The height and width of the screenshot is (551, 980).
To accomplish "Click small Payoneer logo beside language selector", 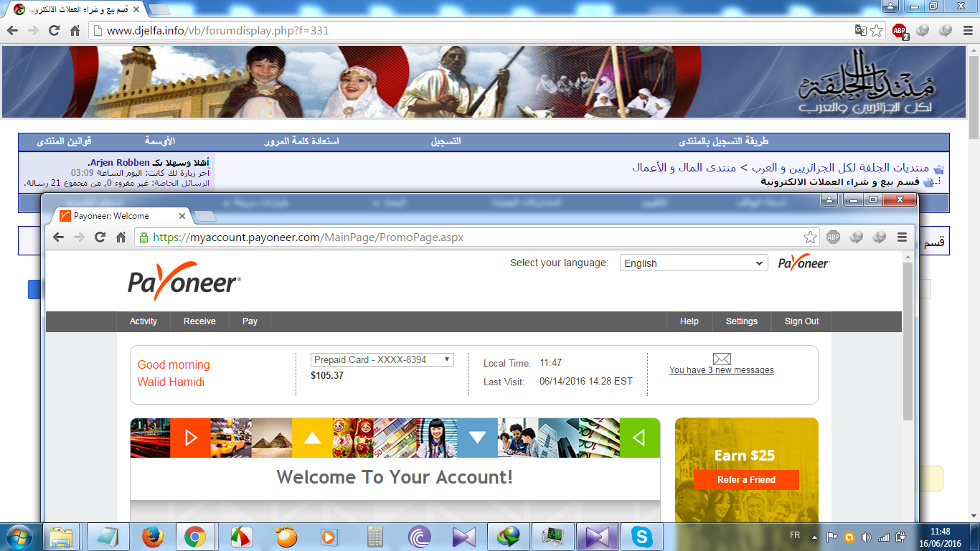I will click(x=804, y=263).
